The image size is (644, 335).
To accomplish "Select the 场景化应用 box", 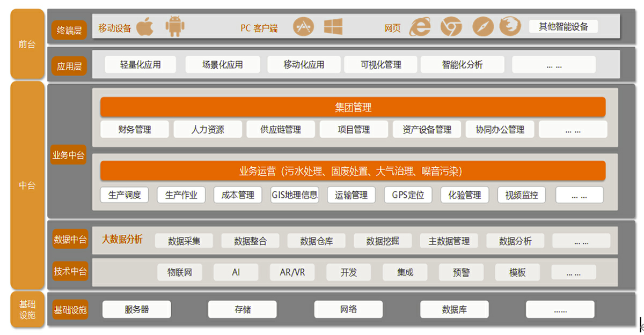I will pyautogui.click(x=222, y=65).
